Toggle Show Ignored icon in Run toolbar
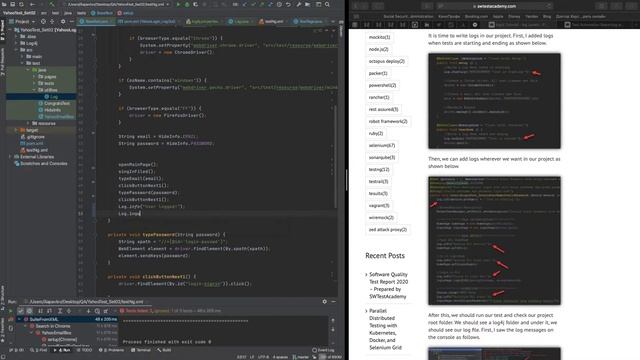 pos(29,311)
